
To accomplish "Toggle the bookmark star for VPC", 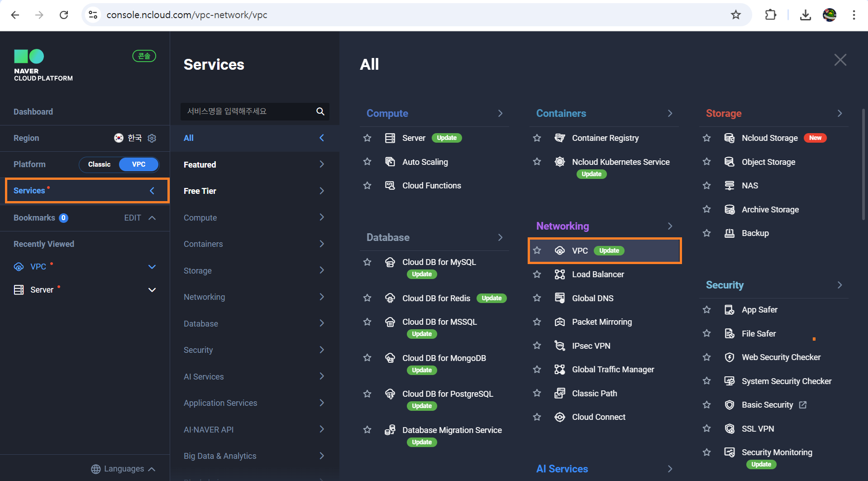I will tap(537, 250).
